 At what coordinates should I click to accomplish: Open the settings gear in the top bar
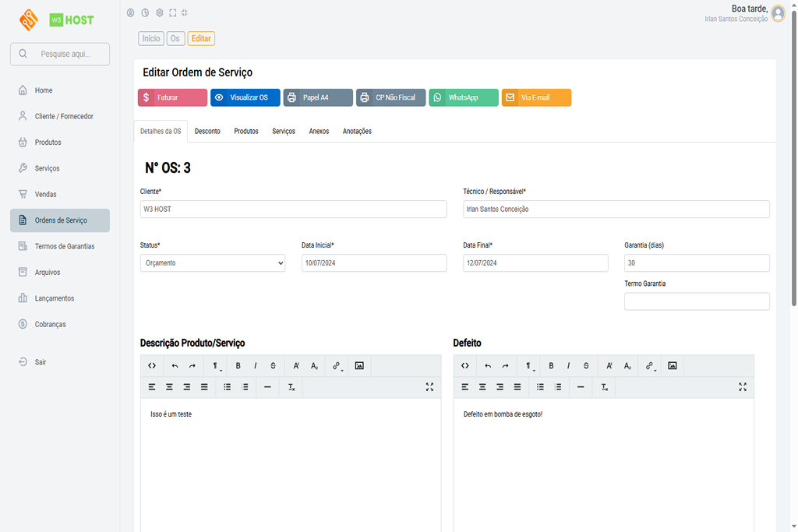click(x=159, y=12)
